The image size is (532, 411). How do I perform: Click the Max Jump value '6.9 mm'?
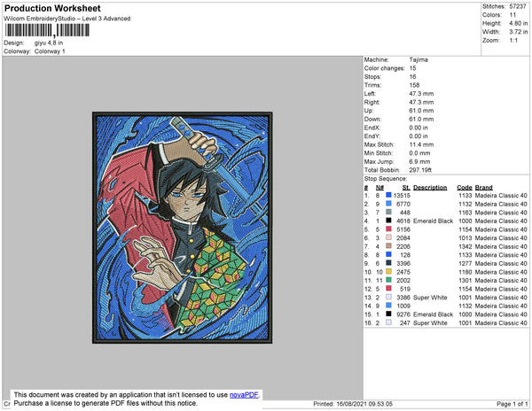(x=419, y=161)
